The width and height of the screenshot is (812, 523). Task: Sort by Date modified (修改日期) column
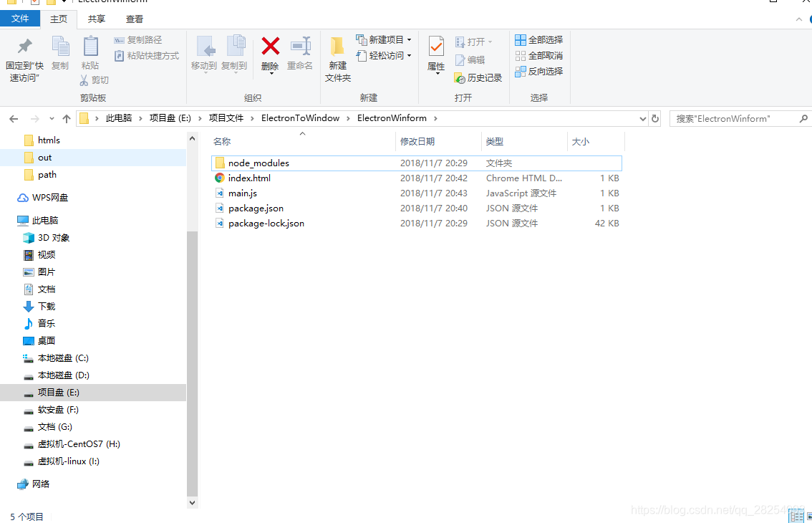(417, 142)
